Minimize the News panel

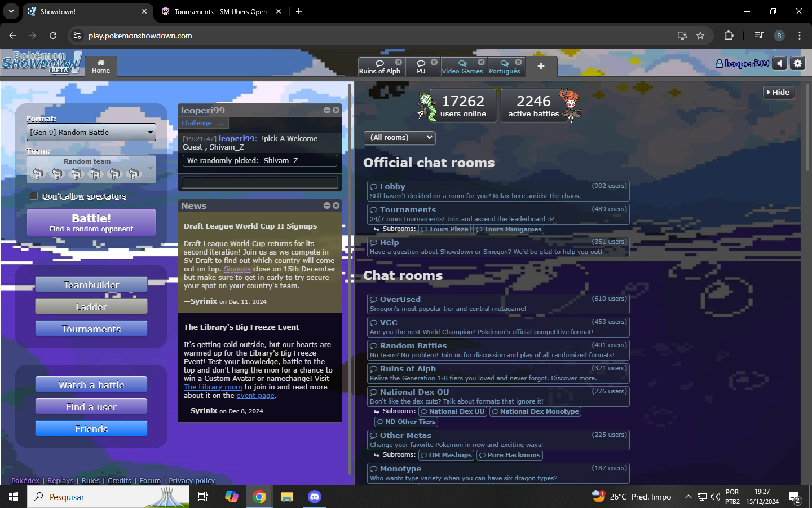[327, 205]
